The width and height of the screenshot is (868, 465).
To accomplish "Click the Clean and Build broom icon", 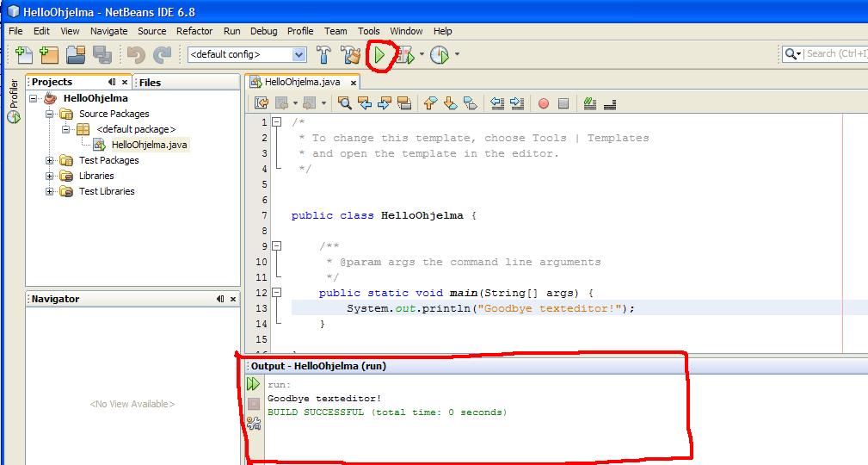I will coord(350,54).
